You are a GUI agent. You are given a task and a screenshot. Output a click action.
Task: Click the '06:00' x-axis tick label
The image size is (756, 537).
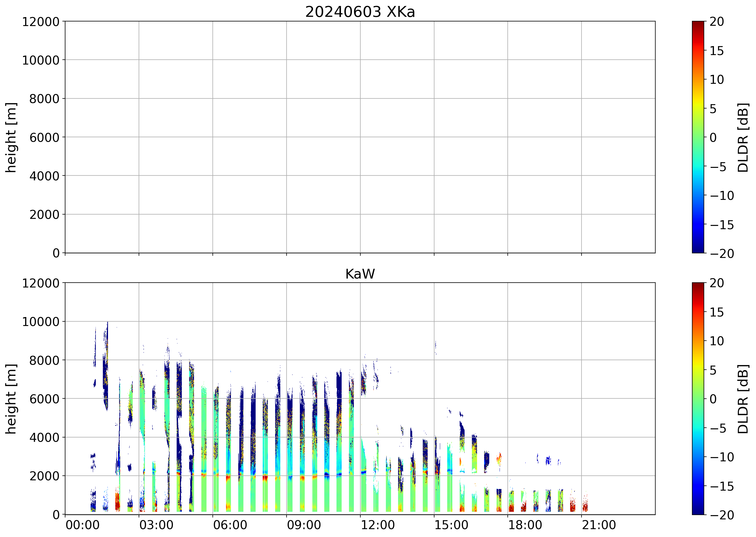pyautogui.click(x=230, y=525)
